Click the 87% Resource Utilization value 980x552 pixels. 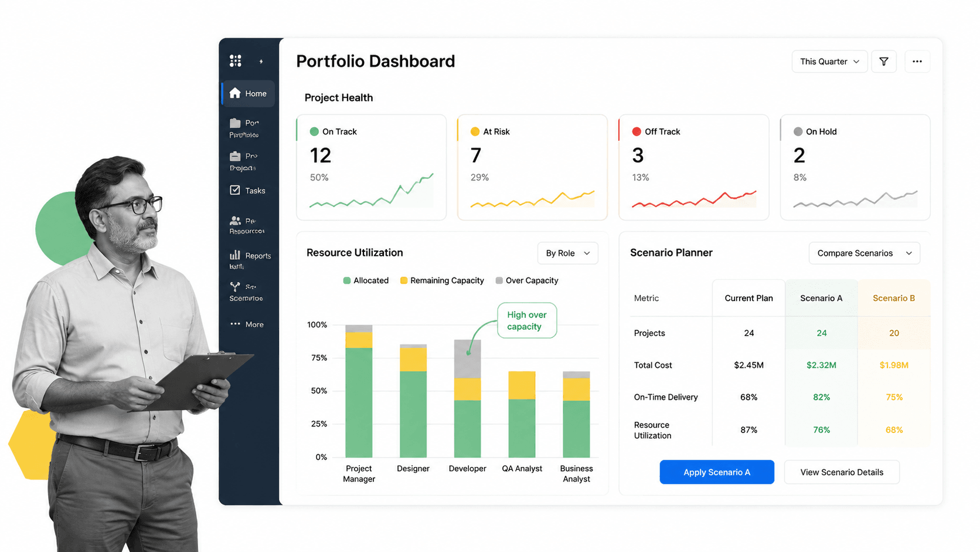pos(748,430)
